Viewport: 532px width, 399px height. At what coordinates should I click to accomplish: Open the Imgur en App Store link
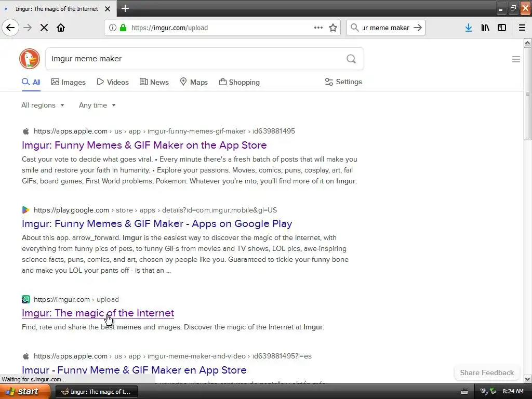pos(134,370)
